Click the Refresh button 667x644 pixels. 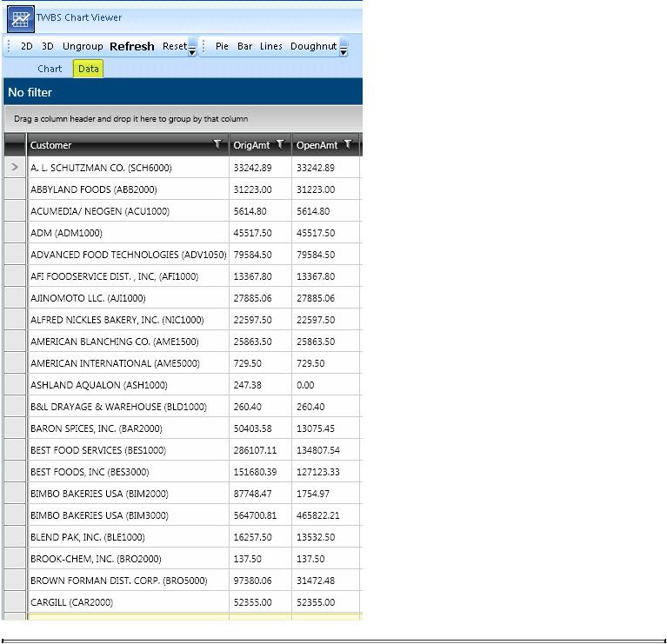tap(132, 46)
